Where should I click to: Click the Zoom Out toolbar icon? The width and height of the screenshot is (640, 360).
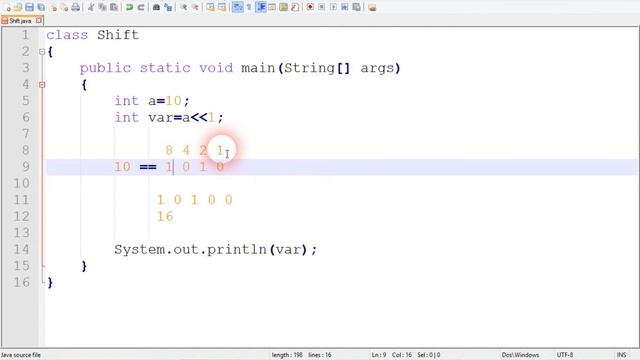(x=195, y=7)
